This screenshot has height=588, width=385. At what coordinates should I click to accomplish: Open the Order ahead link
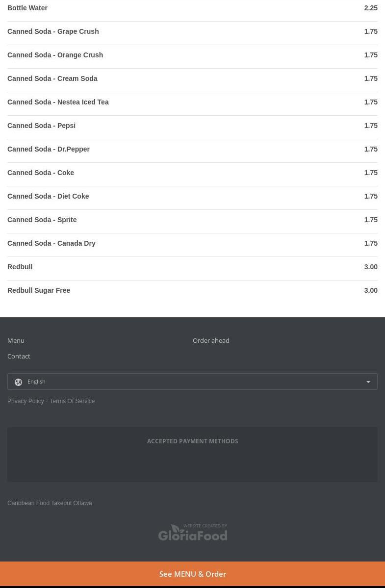(211, 340)
